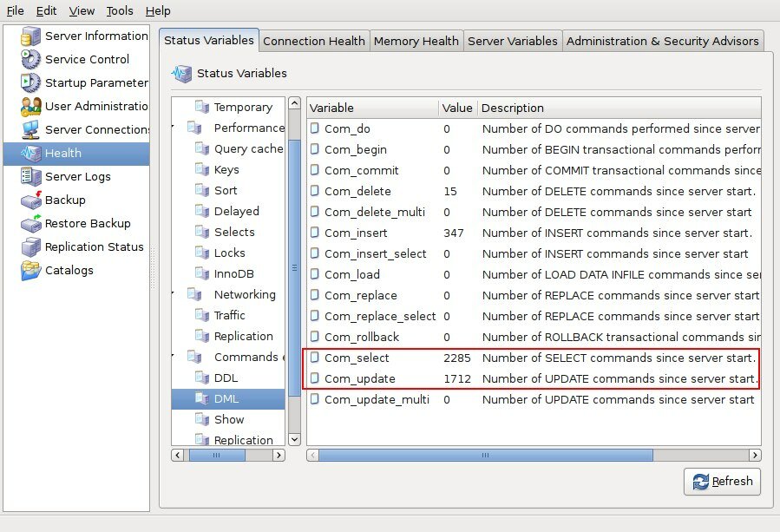Open the Startup Parameters icon in sidebar
Screen dimensions: 780x532
coord(31,82)
